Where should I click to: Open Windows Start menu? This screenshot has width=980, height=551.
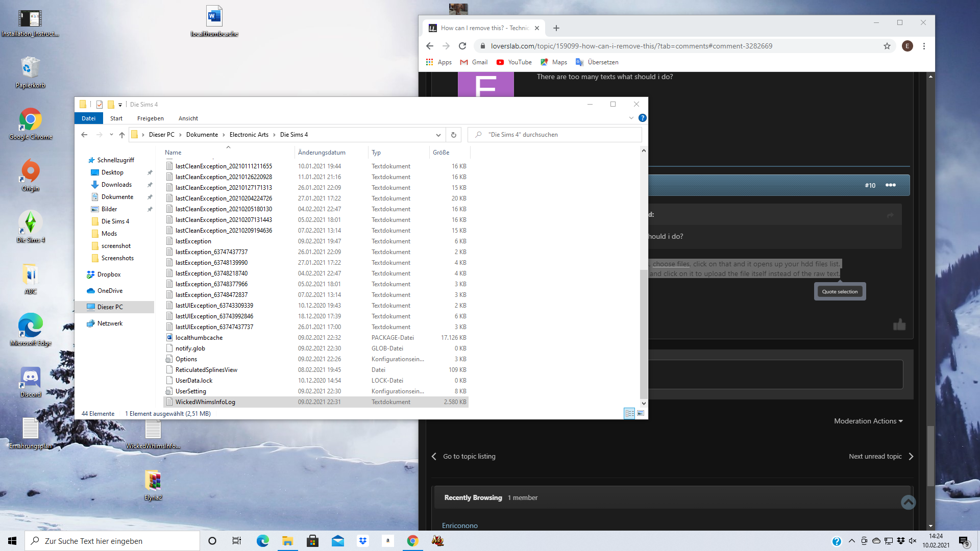[12, 541]
